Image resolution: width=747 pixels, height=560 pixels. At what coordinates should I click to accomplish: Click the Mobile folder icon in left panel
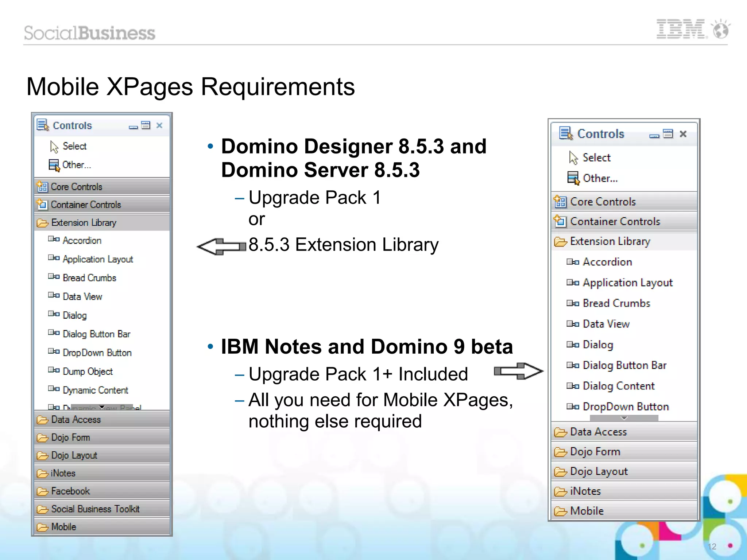[42, 527]
